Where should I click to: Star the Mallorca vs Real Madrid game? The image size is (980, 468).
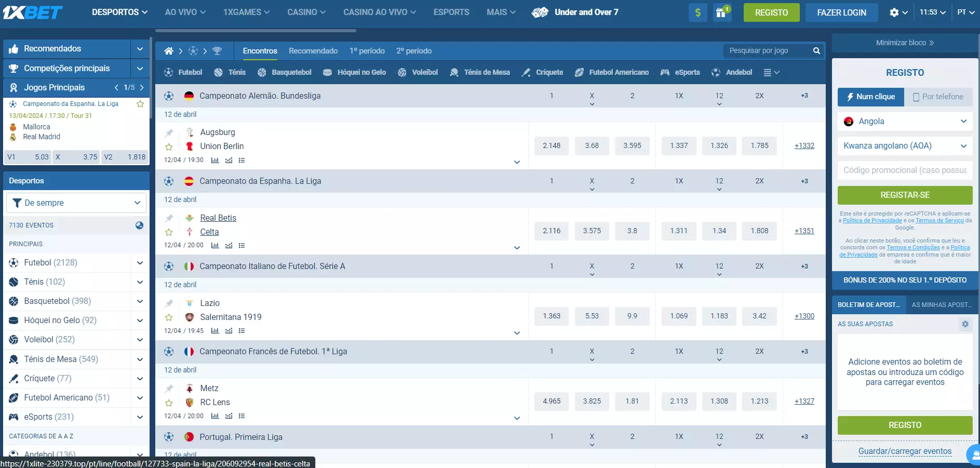tap(140, 104)
